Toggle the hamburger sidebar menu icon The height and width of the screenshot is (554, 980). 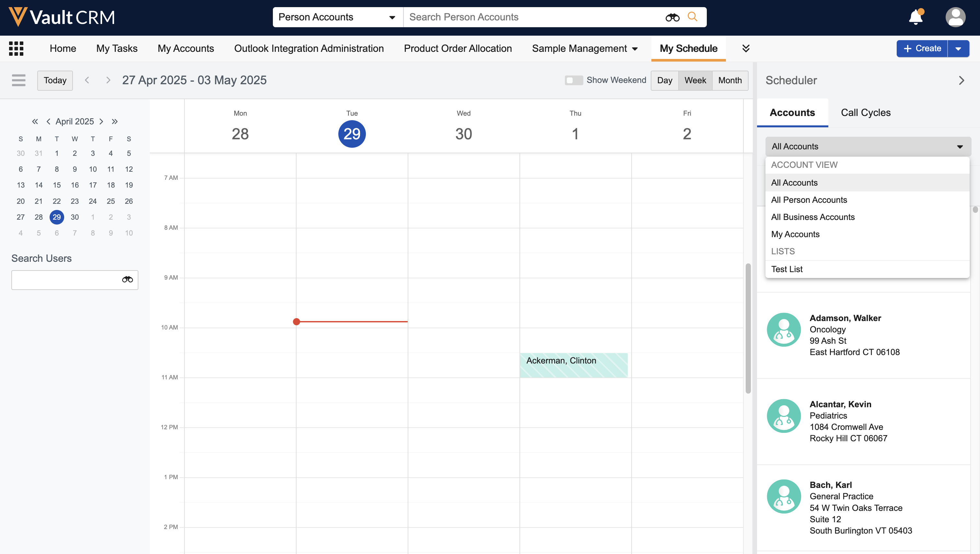tap(19, 80)
